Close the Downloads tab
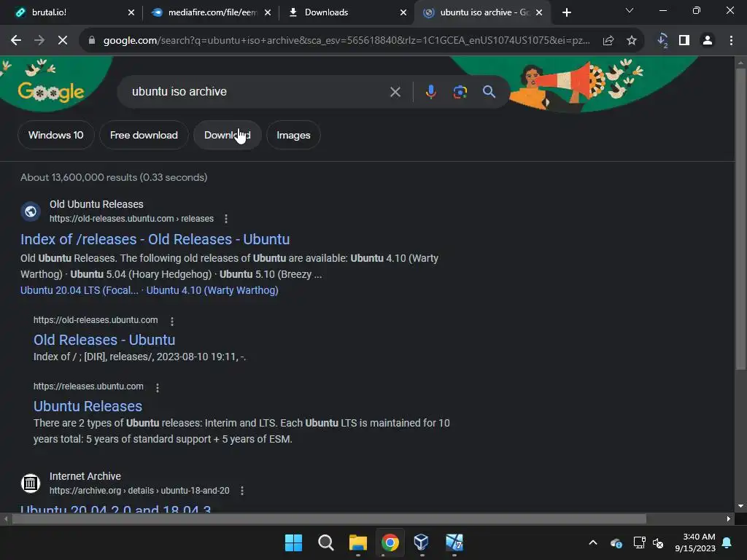The image size is (747, 560). click(x=403, y=12)
